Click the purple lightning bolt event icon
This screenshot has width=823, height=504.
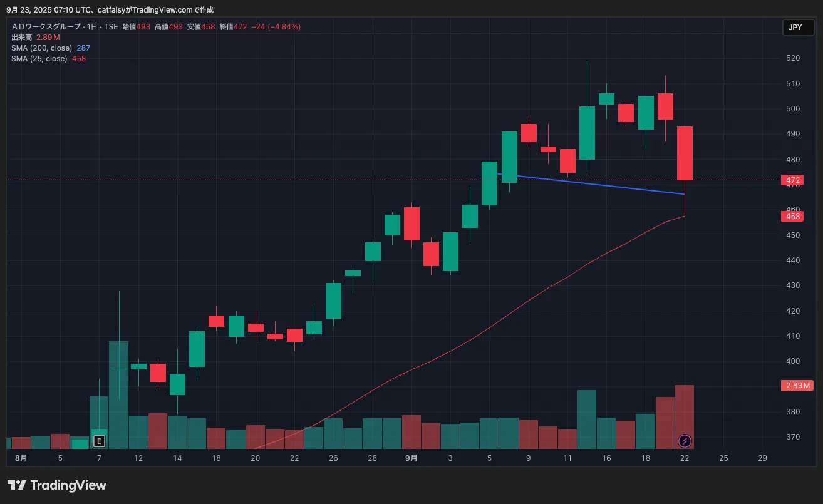pos(685,441)
